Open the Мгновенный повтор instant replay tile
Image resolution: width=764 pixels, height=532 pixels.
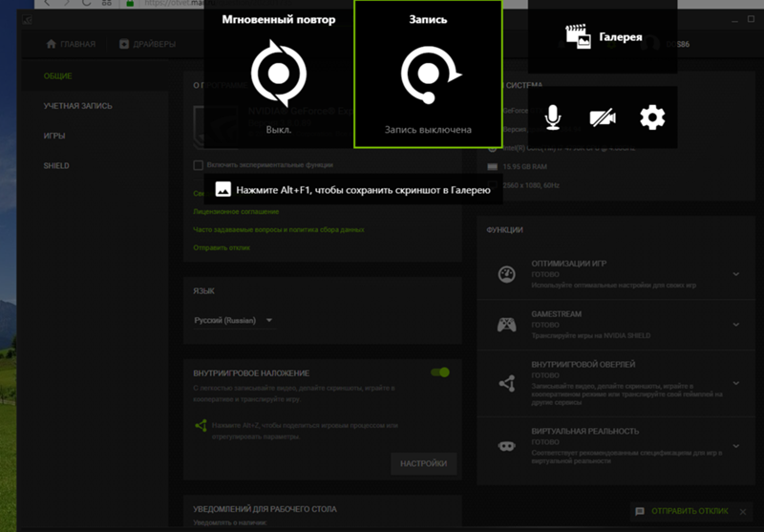(x=278, y=74)
